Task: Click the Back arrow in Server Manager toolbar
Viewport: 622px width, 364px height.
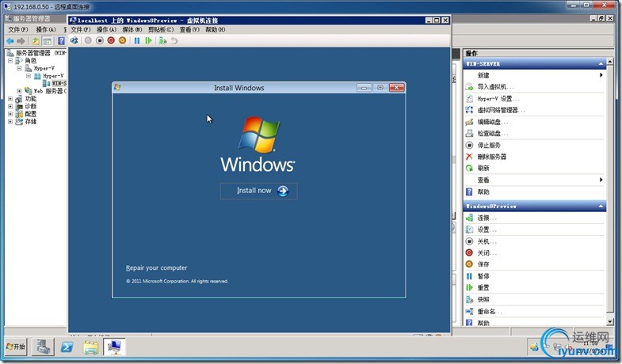Action: click(x=10, y=41)
